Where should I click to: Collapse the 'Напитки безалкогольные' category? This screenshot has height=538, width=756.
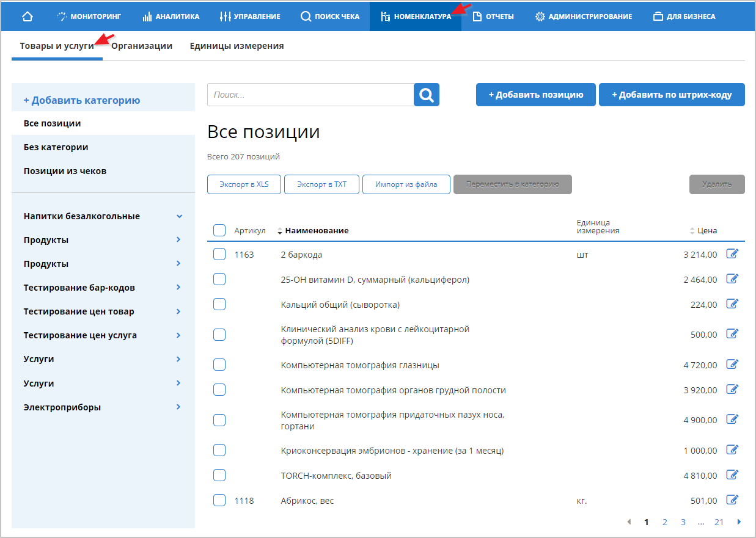tap(179, 216)
